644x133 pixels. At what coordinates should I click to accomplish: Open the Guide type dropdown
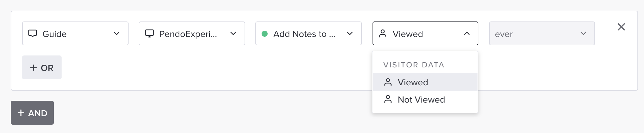point(75,33)
